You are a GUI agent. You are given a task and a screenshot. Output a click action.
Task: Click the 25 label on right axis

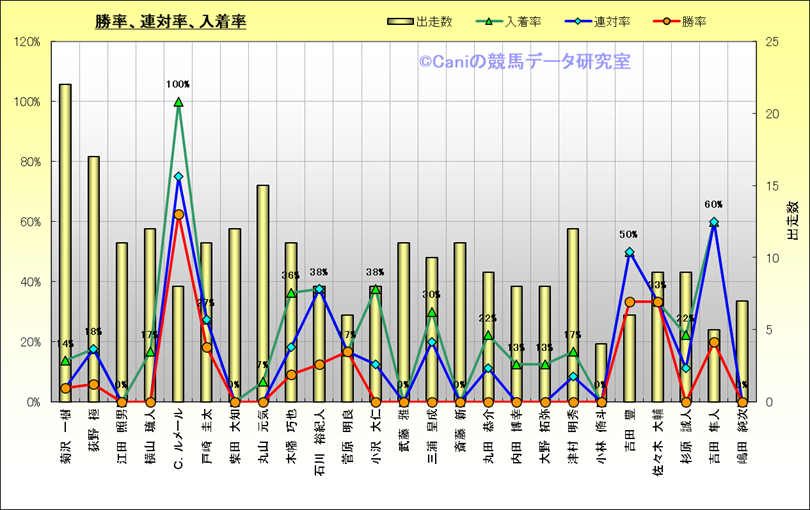(769, 42)
